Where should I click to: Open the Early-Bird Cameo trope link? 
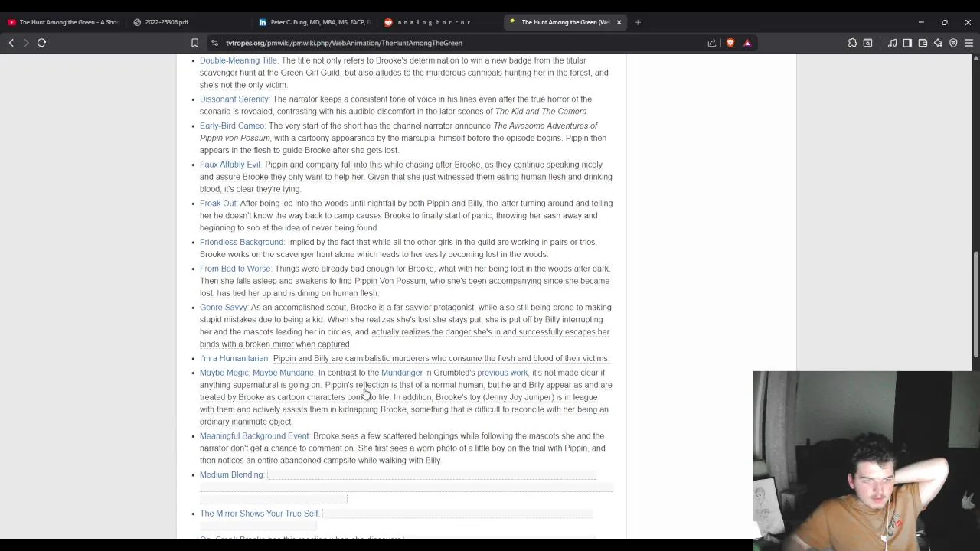(232, 126)
